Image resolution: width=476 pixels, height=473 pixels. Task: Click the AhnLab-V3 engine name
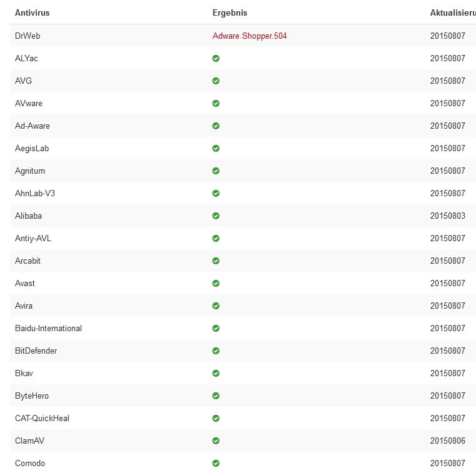(35, 193)
